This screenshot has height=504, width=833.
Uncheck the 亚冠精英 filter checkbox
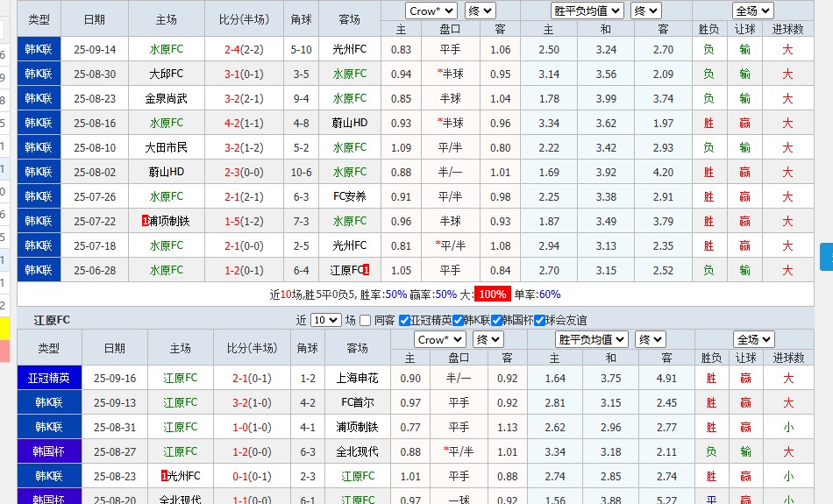[x=404, y=321]
